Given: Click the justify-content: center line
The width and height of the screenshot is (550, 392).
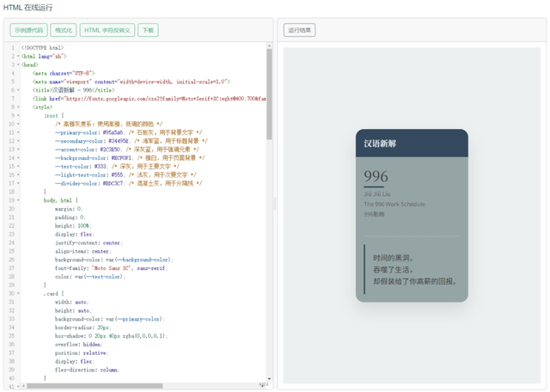Looking at the screenshot, I should [x=89, y=242].
